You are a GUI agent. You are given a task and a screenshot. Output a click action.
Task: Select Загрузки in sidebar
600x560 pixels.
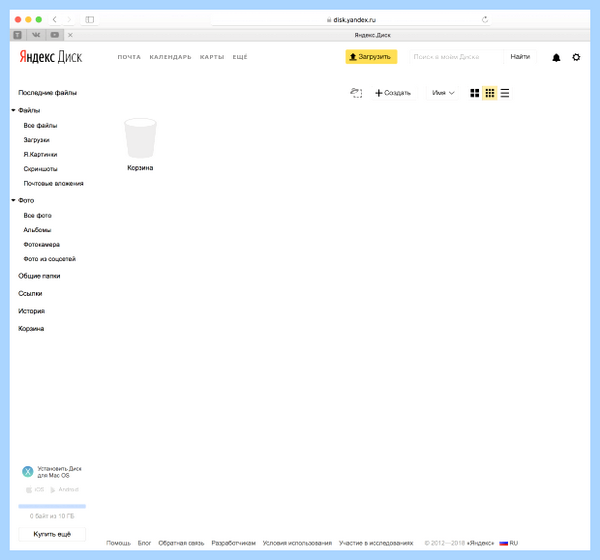pyautogui.click(x=36, y=140)
